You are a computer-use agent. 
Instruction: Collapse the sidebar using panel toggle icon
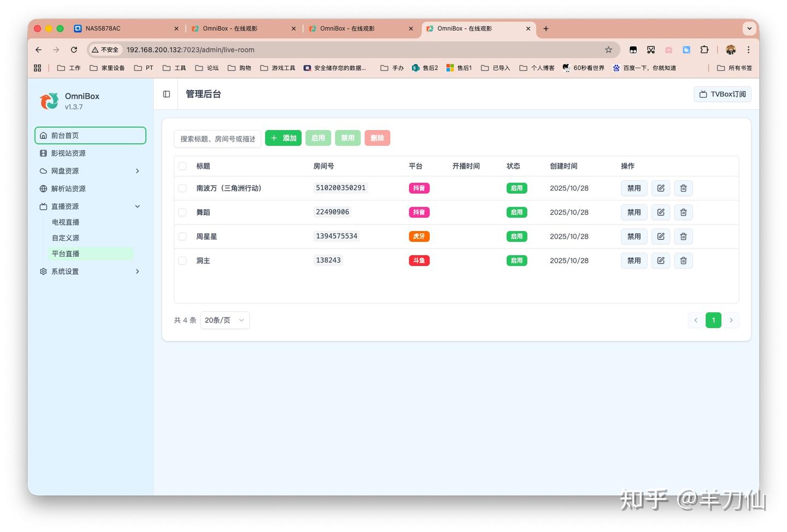pyautogui.click(x=167, y=94)
